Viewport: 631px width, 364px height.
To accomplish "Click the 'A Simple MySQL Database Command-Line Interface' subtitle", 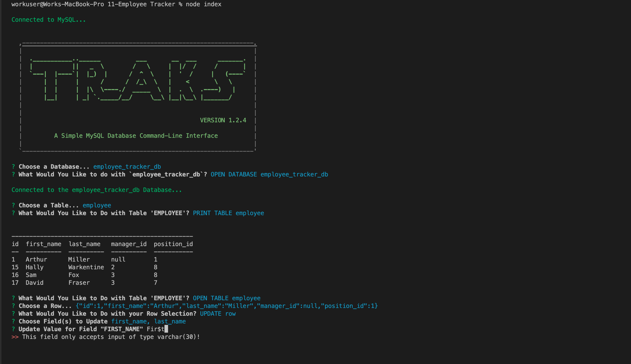I will point(136,136).
